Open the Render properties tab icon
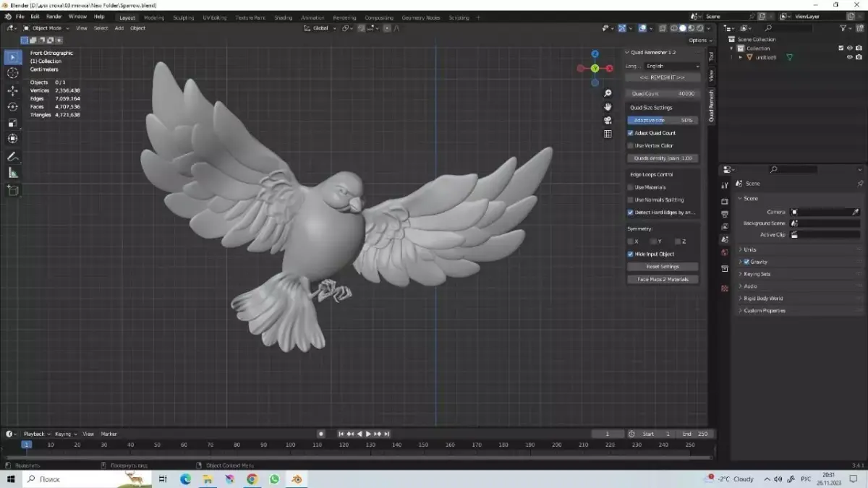This screenshot has width=868, height=488. coord(725,201)
